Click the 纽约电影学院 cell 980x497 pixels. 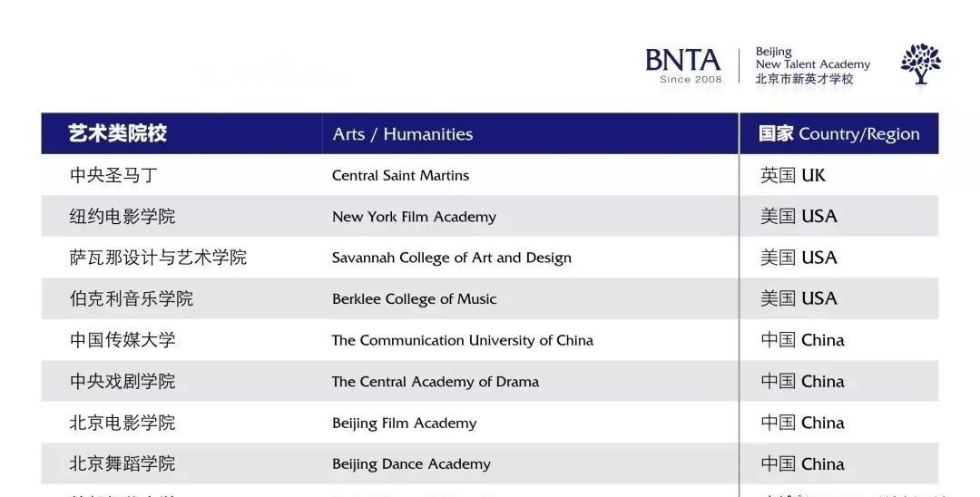(122, 217)
